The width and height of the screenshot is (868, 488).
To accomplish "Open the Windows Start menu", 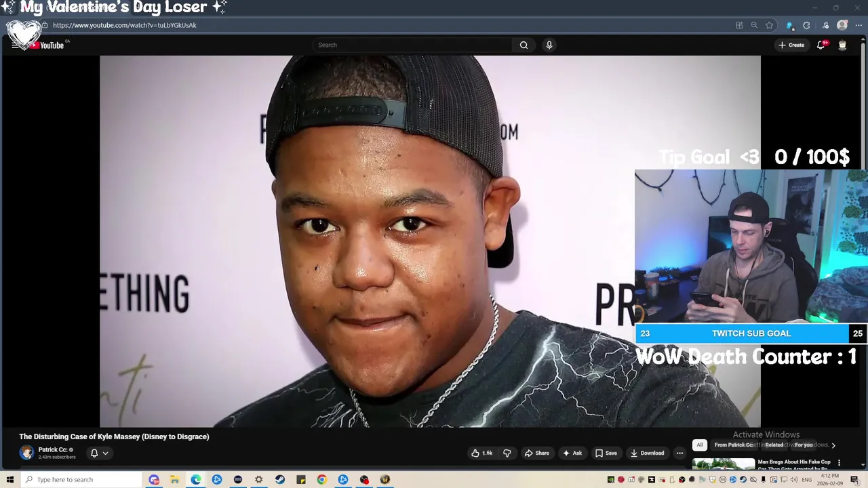I will [10, 479].
